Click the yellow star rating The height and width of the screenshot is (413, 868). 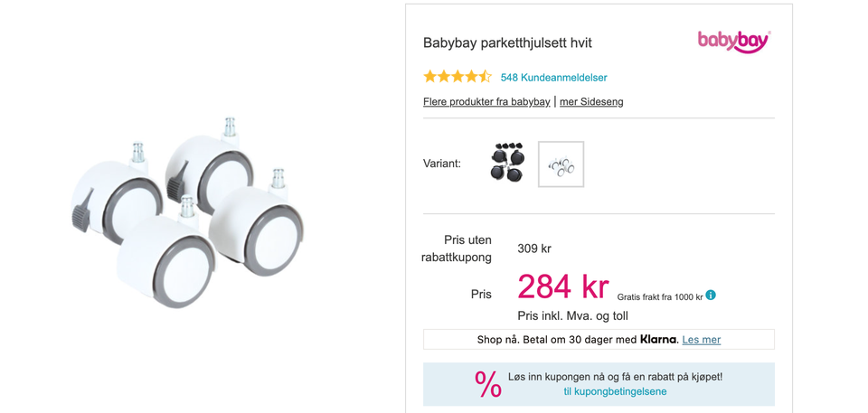pos(458,77)
